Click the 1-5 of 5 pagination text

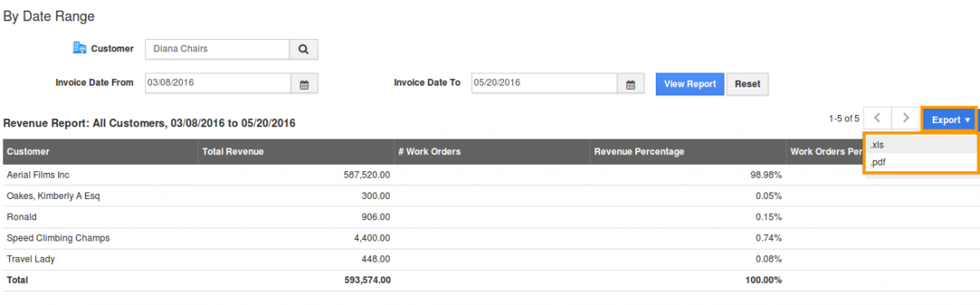[x=844, y=118]
